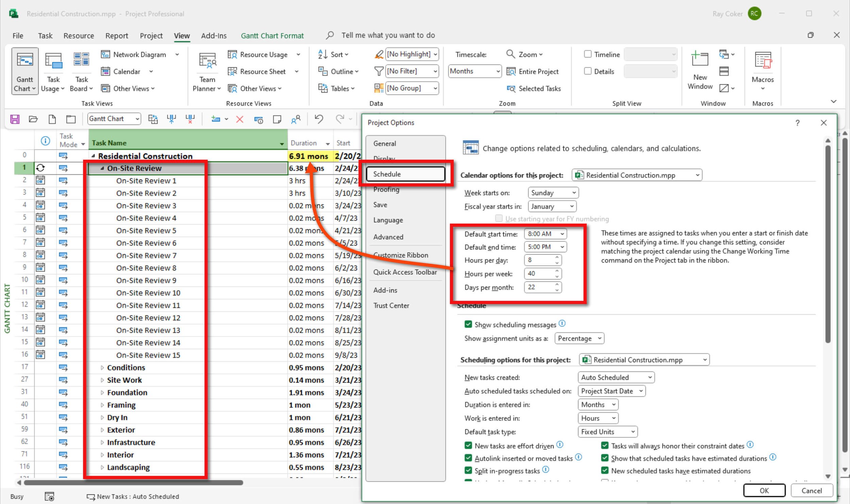Click the info indicator column header
The height and width of the screenshot is (504, 850).
(45, 140)
